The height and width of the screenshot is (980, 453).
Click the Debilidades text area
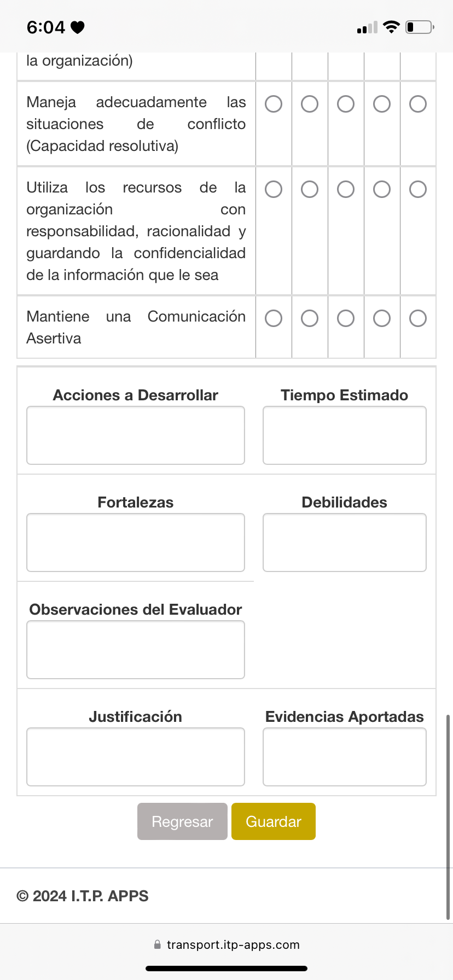(345, 542)
